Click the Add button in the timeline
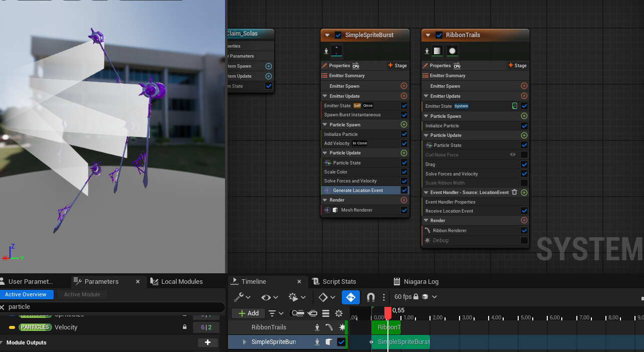 (248, 313)
